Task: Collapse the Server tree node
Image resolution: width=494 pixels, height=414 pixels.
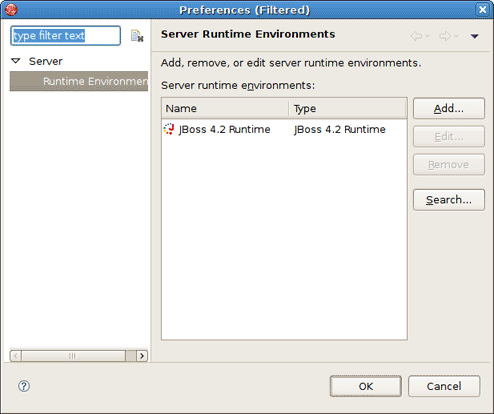Action: (x=16, y=61)
